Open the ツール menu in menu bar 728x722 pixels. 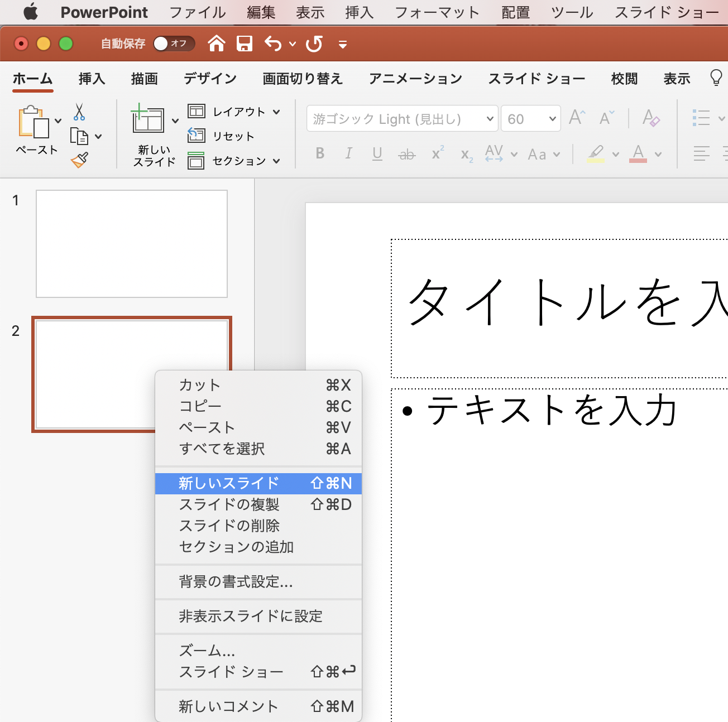tap(572, 12)
